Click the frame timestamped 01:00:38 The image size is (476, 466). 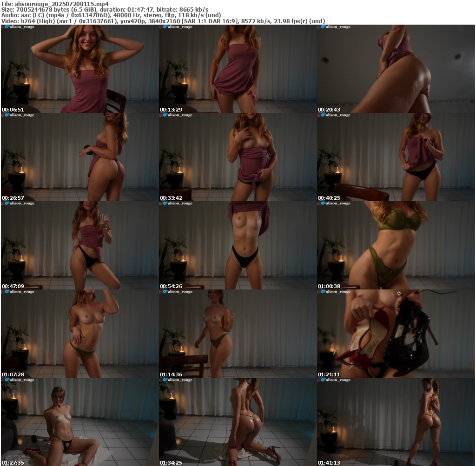coord(396,245)
